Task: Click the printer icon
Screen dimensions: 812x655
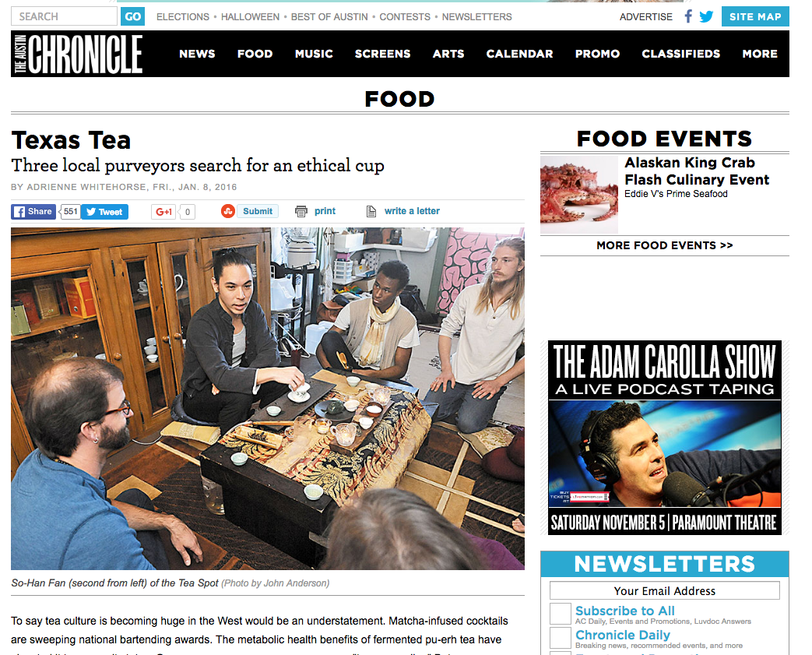Action: tap(301, 211)
